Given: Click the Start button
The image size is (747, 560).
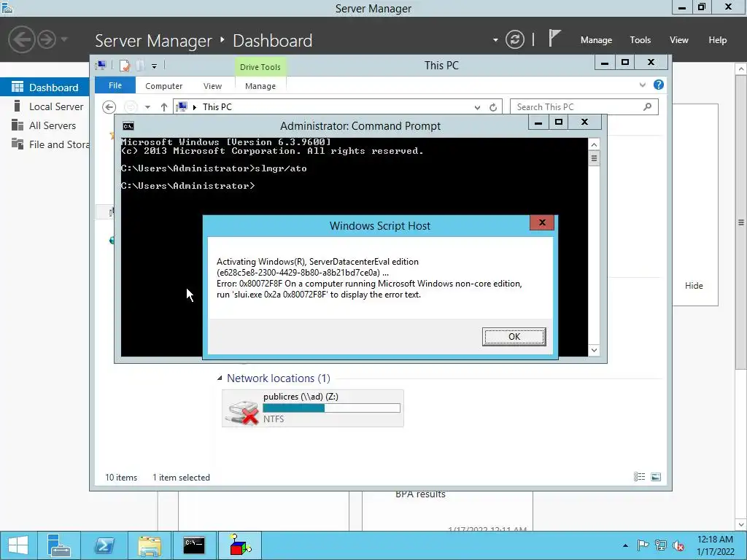Looking at the screenshot, I should [18, 545].
